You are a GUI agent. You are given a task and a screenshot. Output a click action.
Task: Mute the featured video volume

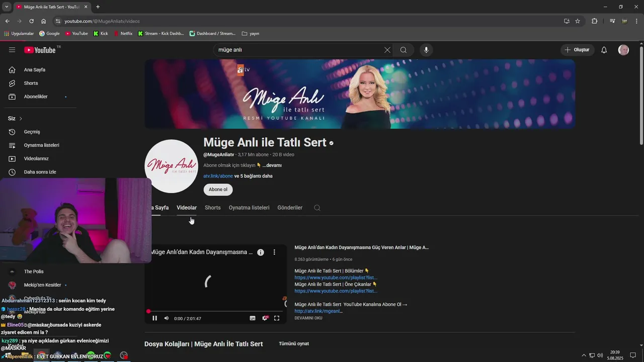167,318
